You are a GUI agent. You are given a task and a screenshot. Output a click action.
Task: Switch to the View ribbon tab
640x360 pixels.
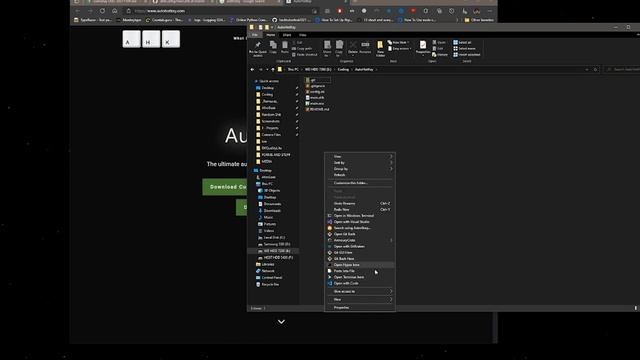(x=302, y=35)
